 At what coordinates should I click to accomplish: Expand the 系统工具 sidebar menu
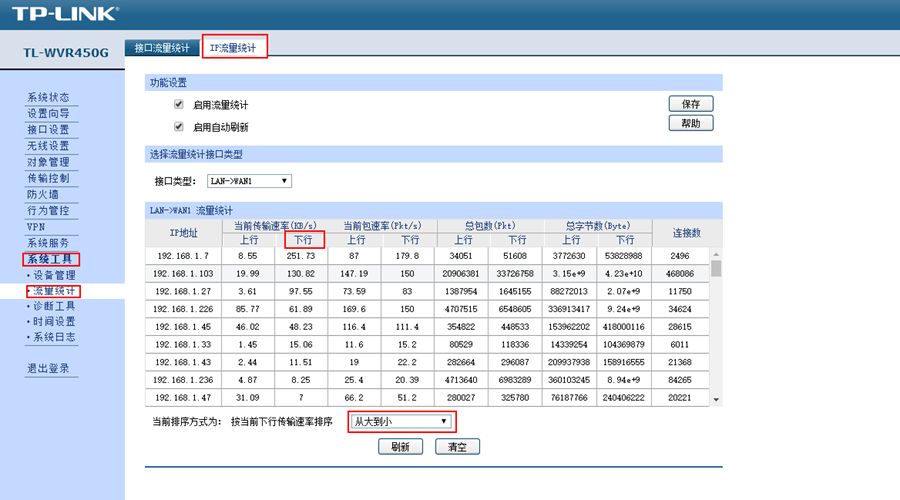(52, 260)
